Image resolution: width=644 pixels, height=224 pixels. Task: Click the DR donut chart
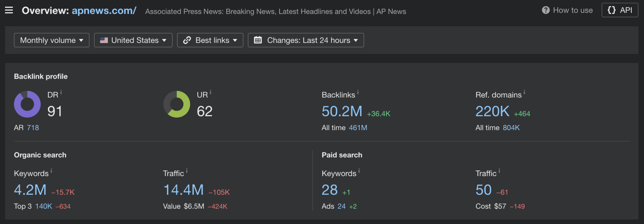pyautogui.click(x=27, y=104)
